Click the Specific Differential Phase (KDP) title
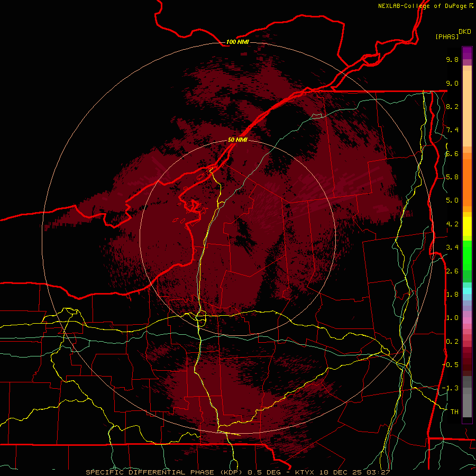Screen dimensions: 476x476 165,472
